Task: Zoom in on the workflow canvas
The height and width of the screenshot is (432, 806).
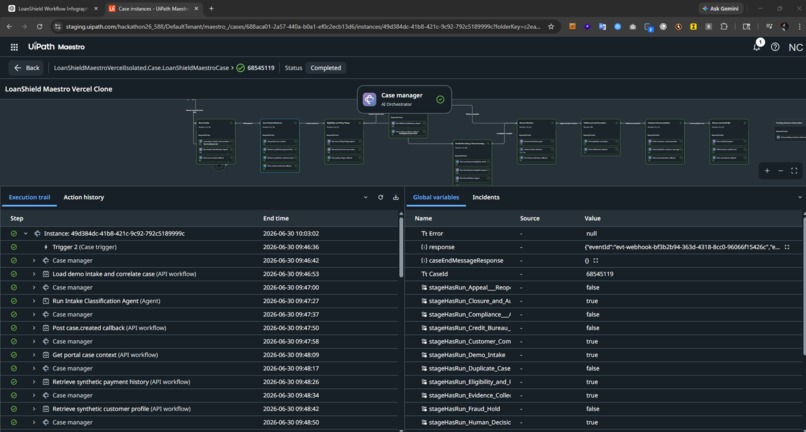Action: (767, 171)
